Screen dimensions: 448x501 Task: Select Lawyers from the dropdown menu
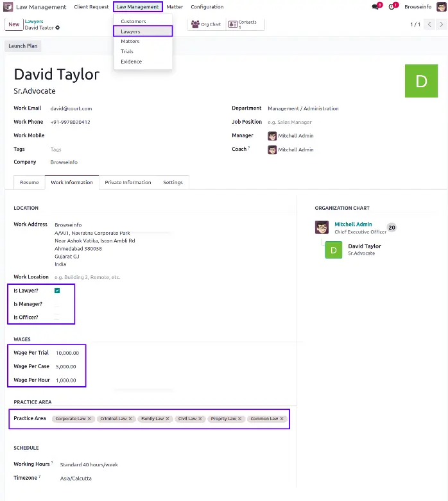(x=143, y=31)
